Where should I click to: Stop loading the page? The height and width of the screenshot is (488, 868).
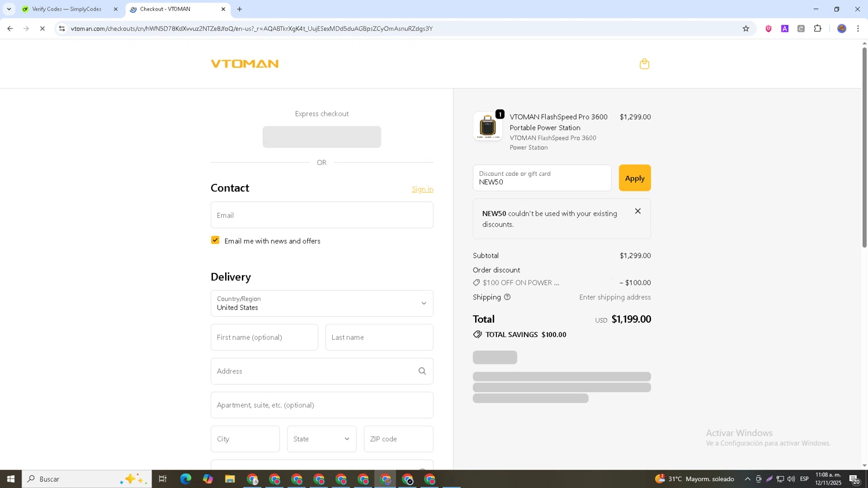pyautogui.click(x=42, y=28)
